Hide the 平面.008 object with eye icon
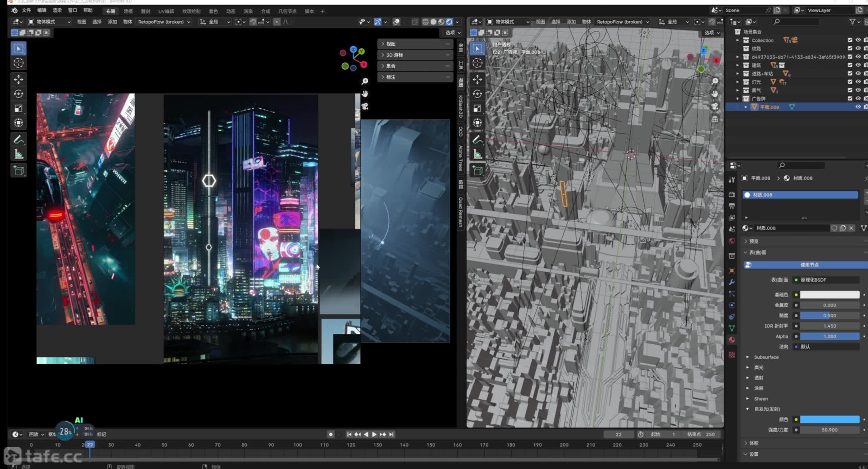Image resolution: width=868 pixels, height=469 pixels. (x=858, y=107)
